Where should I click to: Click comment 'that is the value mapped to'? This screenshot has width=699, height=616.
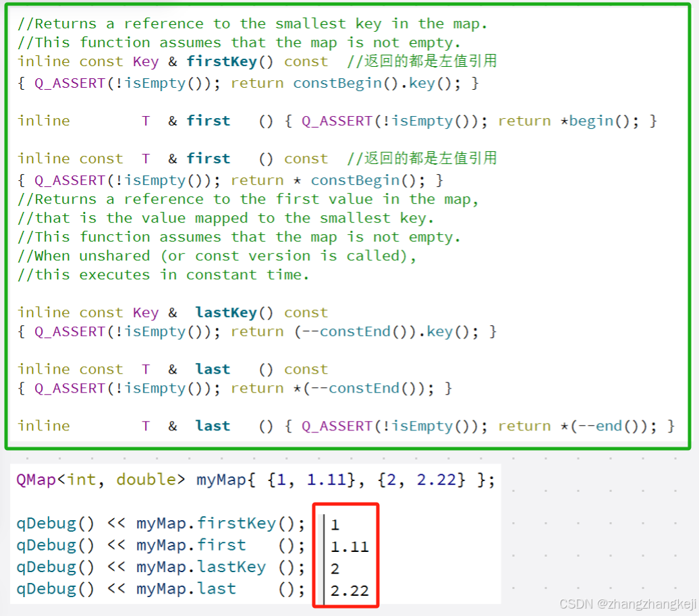point(225,219)
